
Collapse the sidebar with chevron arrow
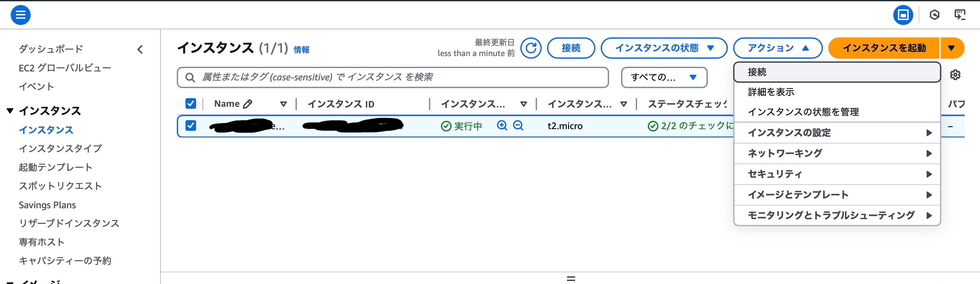(x=140, y=49)
